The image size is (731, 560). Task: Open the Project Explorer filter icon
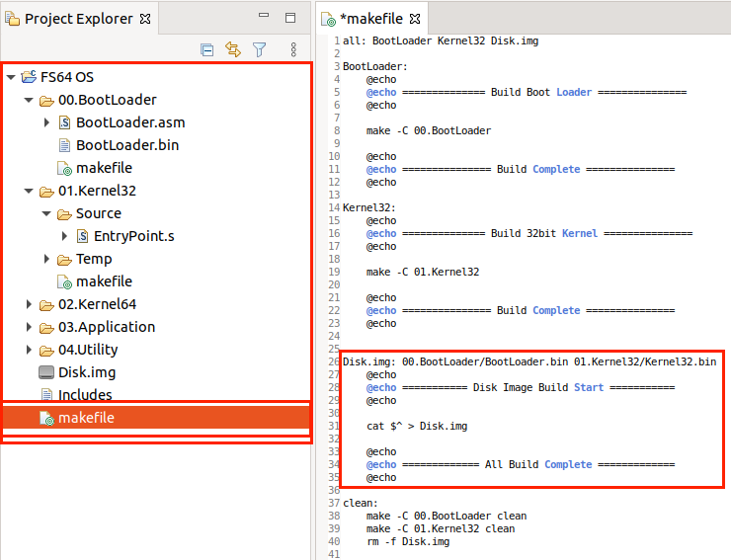click(x=259, y=49)
